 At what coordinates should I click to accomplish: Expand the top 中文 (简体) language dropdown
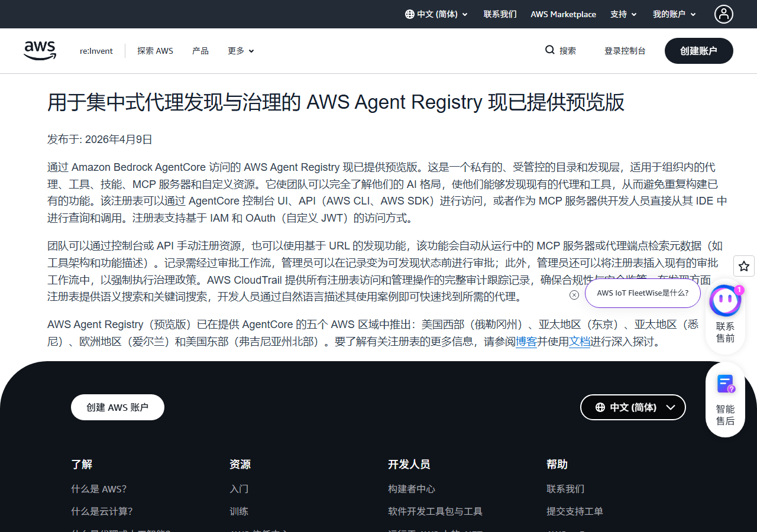pos(436,14)
